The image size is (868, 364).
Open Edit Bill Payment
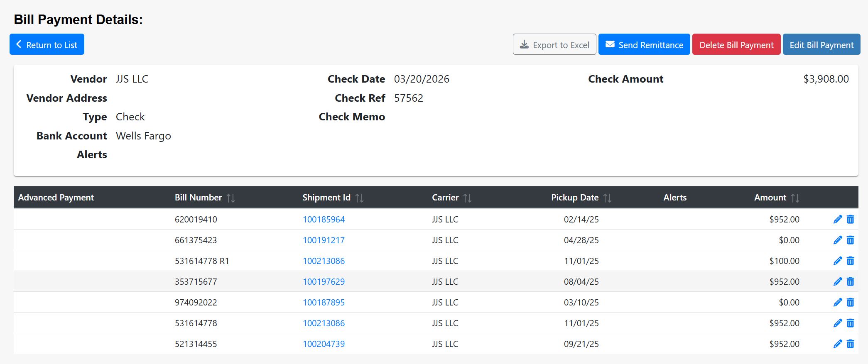pos(821,44)
